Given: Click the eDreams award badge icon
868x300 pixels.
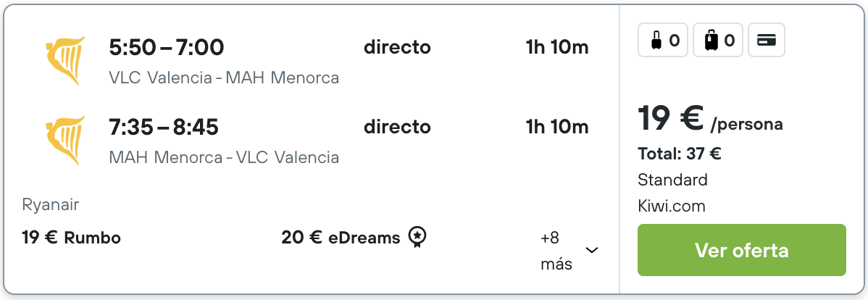Looking at the screenshot, I should 417,238.
